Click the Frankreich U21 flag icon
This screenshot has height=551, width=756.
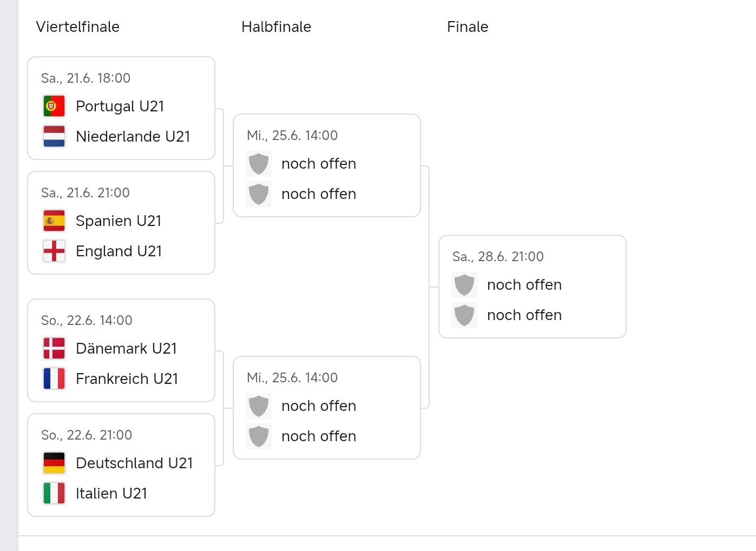coord(54,379)
